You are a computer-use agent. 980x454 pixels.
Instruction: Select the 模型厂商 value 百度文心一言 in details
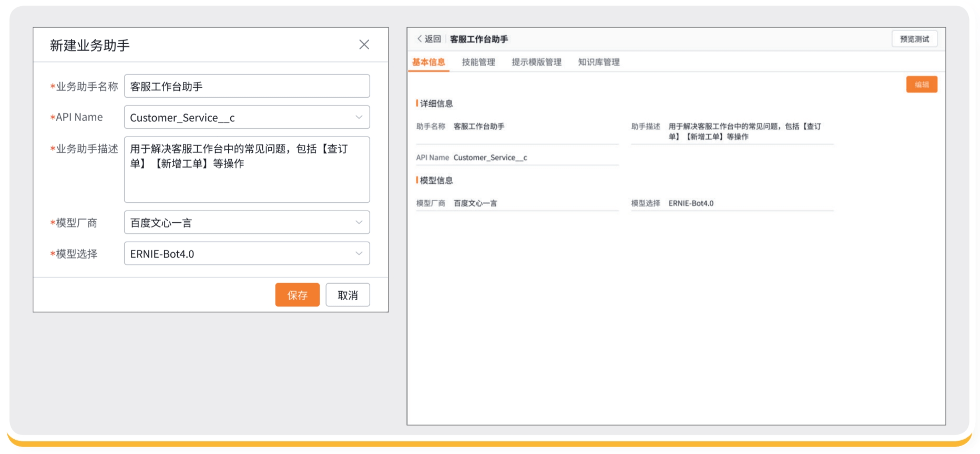[475, 203]
